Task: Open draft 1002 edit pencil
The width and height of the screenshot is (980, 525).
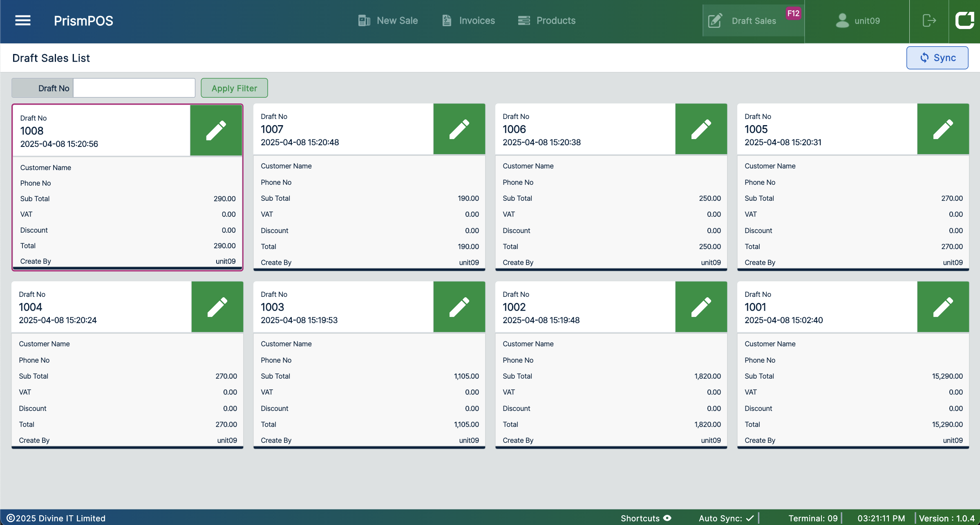Action: pyautogui.click(x=701, y=307)
